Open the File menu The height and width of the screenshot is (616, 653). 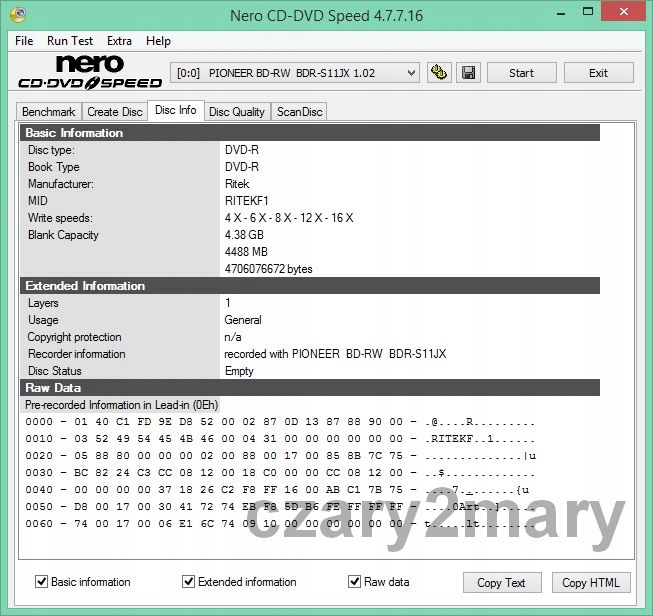[x=24, y=41]
